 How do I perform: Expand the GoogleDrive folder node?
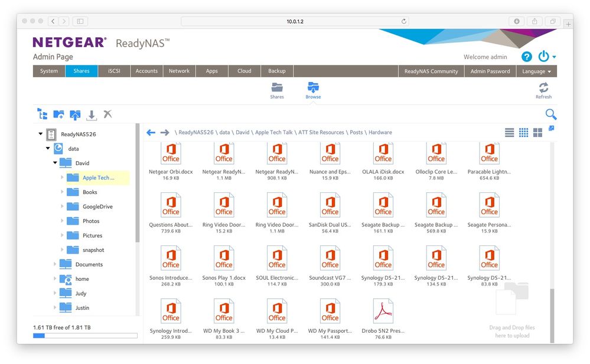(62, 206)
